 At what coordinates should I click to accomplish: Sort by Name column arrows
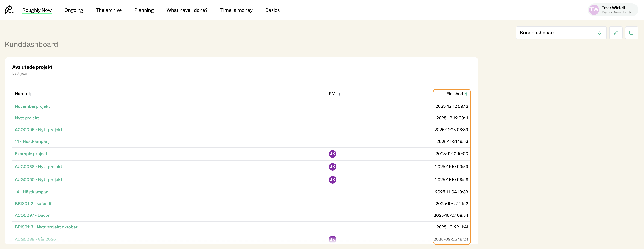[x=30, y=94]
